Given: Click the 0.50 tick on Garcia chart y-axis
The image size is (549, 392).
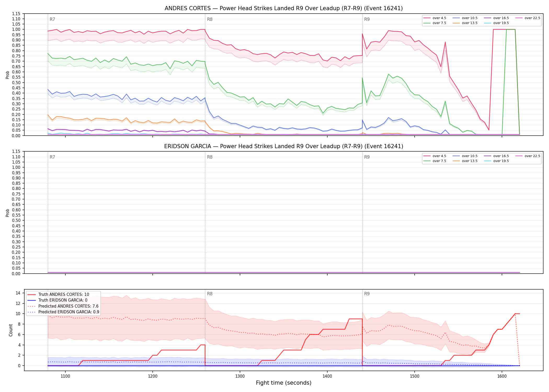Looking at the screenshot, I should [16, 220].
